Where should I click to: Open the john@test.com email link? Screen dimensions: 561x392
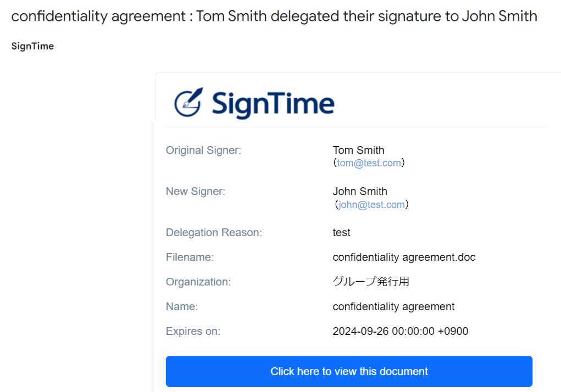click(x=371, y=204)
